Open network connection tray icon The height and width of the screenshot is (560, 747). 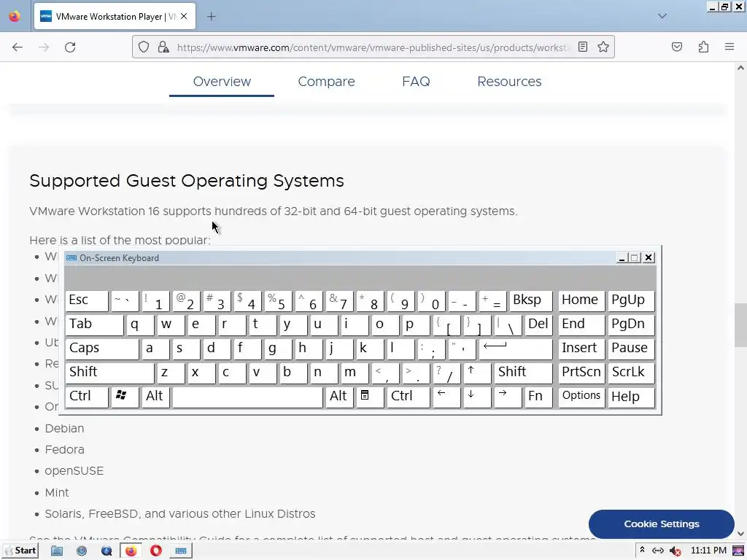(658, 551)
